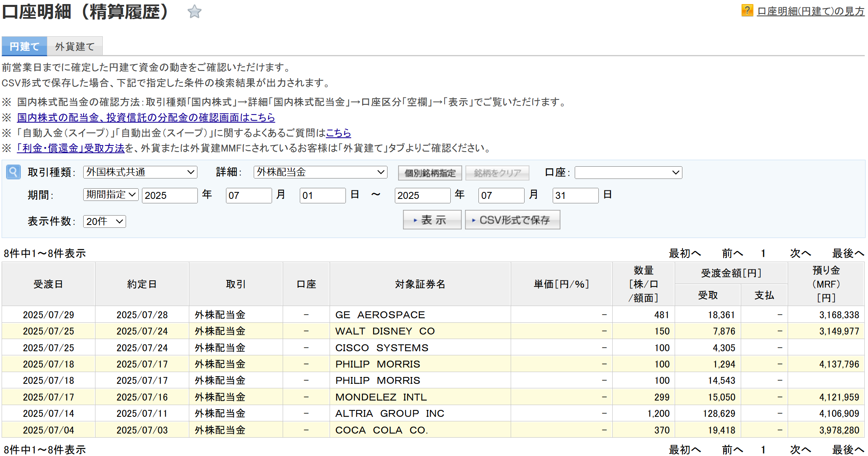Screen dimensions: 868x456
Task: Expand the 表示件数 dropdown showing 20件
Action: pos(104,221)
